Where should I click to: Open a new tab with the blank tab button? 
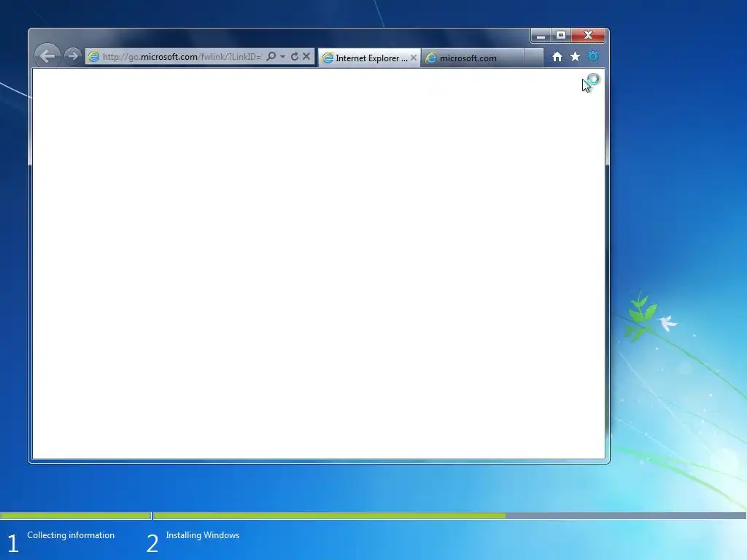point(533,58)
